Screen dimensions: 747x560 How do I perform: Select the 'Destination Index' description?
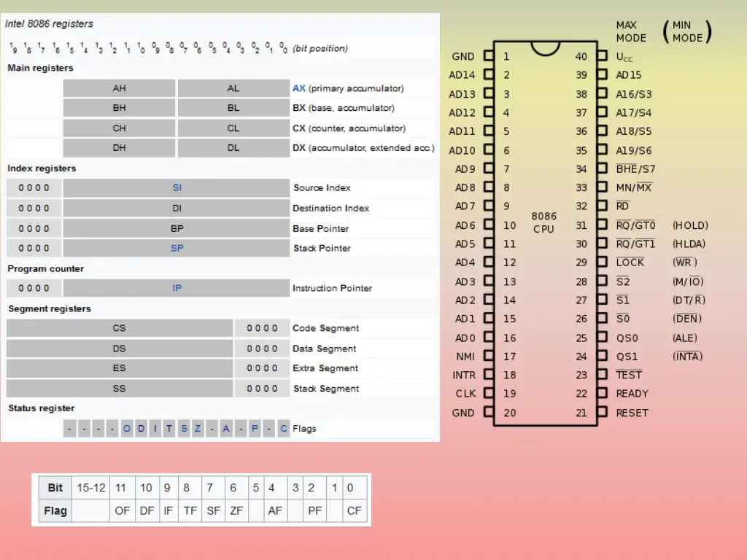tap(331, 208)
